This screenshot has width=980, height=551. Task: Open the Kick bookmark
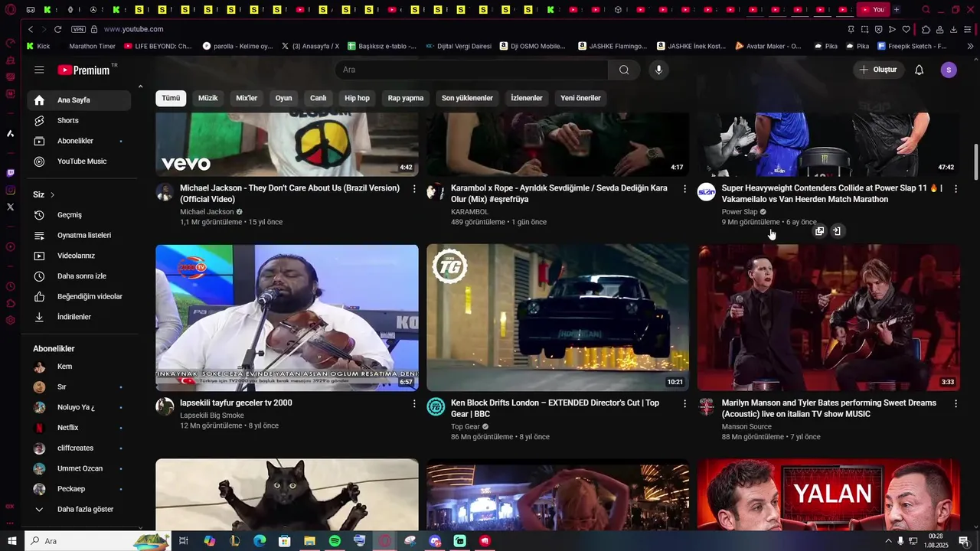pyautogui.click(x=38, y=46)
